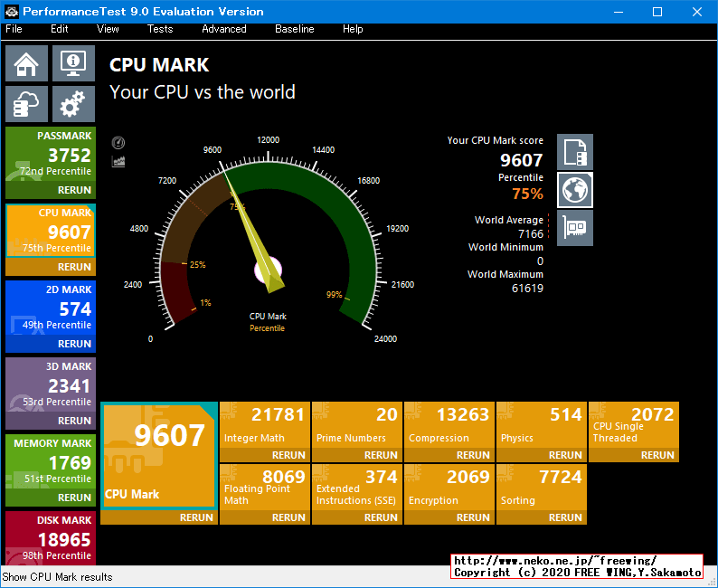Select the 3D MARK 2341 tile
Image resolution: width=718 pixels, height=588 pixels.
(51, 384)
